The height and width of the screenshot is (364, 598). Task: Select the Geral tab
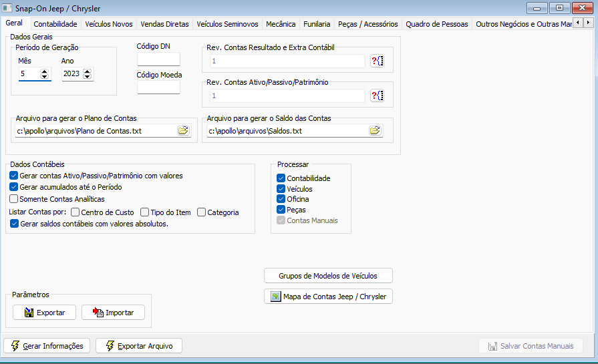click(x=14, y=23)
